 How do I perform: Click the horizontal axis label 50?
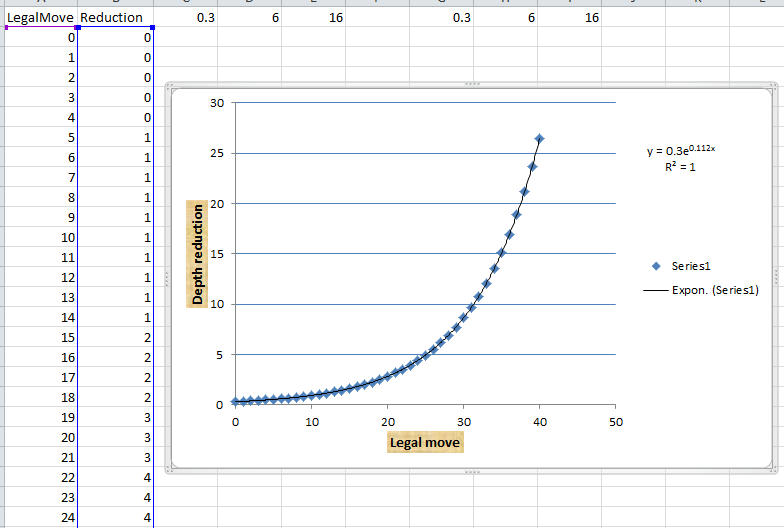tap(615, 421)
